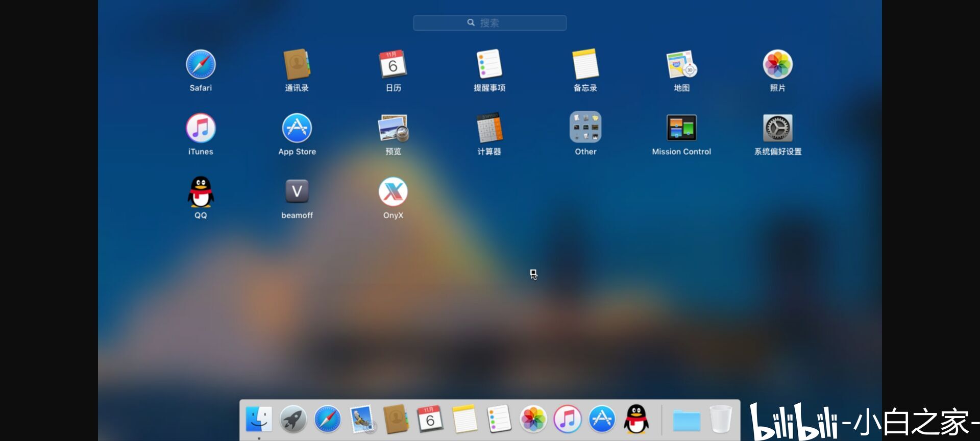Open the Trash in the Dock

coord(721,420)
